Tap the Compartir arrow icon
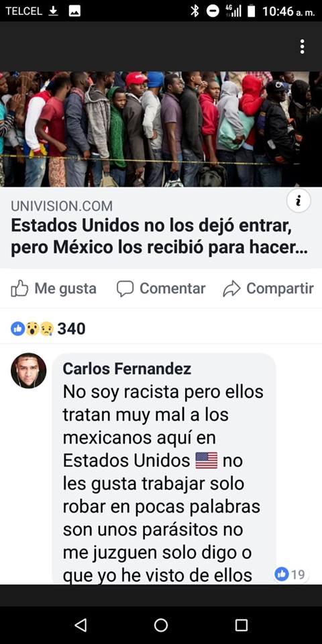 pyautogui.click(x=231, y=288)
